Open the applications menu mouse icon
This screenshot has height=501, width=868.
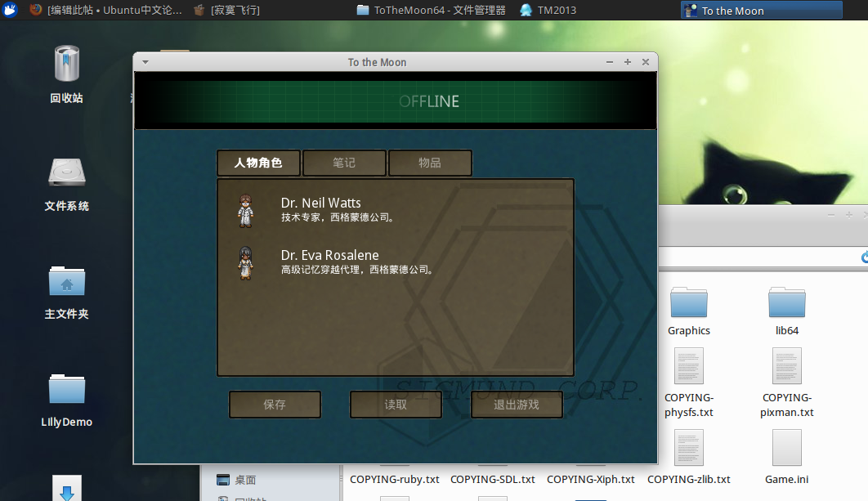(10, 10)
